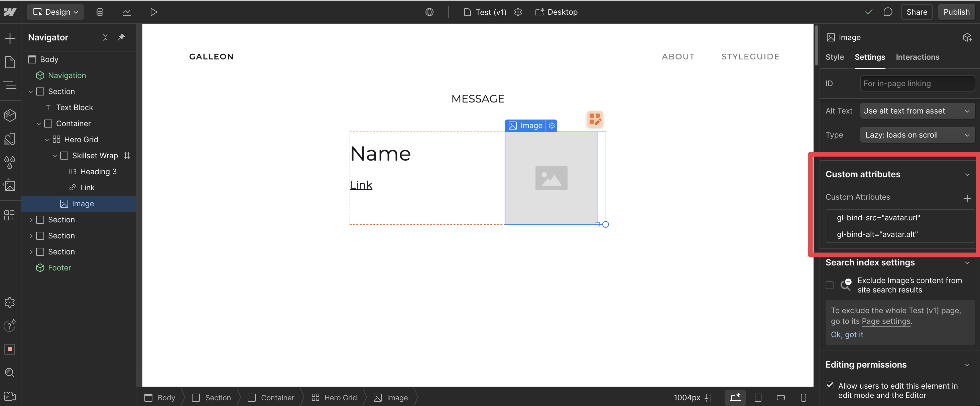The height and width of the screenshot is (406, 980).
Task: Pin the Navigator panel
Action: point(121,37)
